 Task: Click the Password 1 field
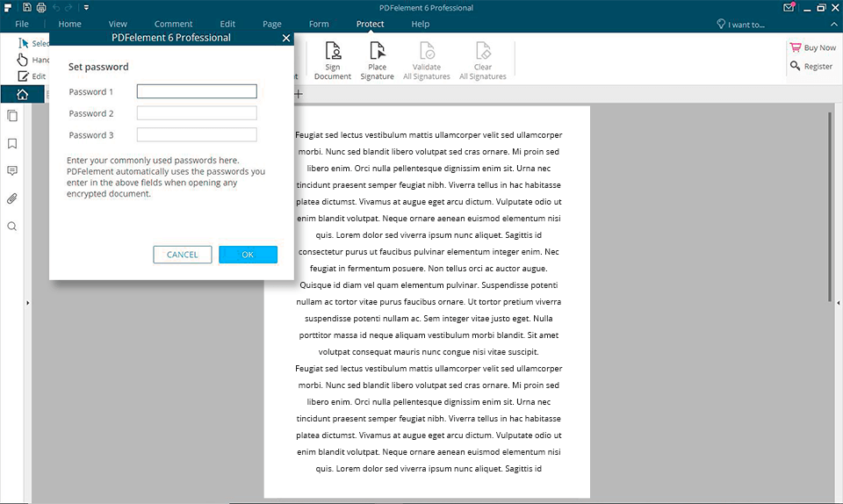coord(197,91)
